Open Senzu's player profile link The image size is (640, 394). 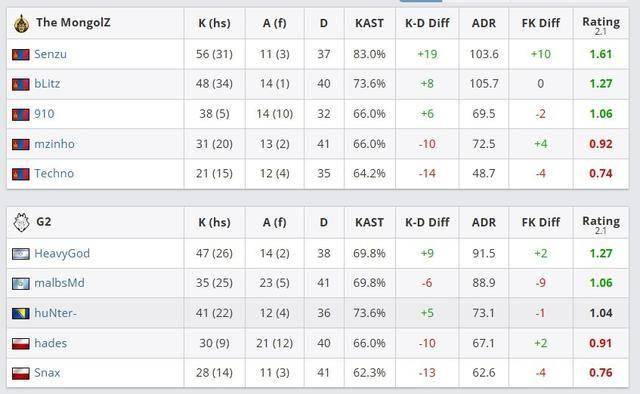50,54
